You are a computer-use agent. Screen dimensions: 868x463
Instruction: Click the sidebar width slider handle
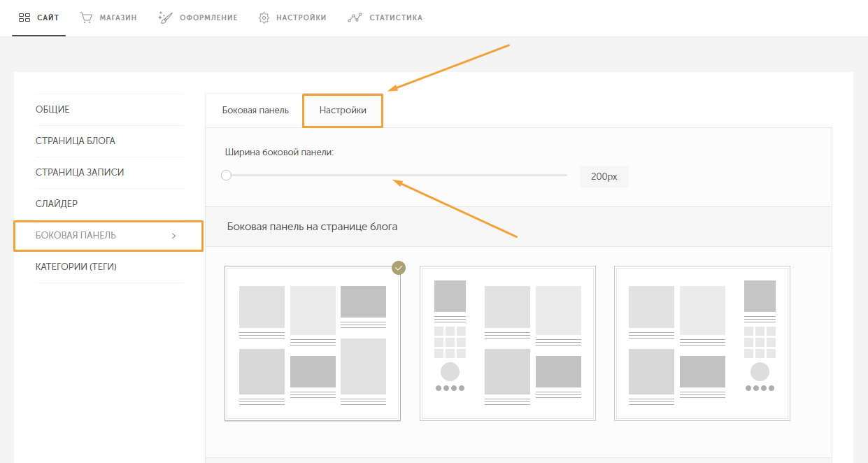(226, 176)
